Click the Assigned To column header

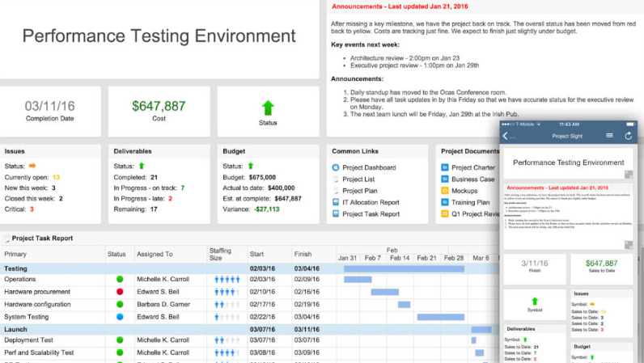coord(154,254)
